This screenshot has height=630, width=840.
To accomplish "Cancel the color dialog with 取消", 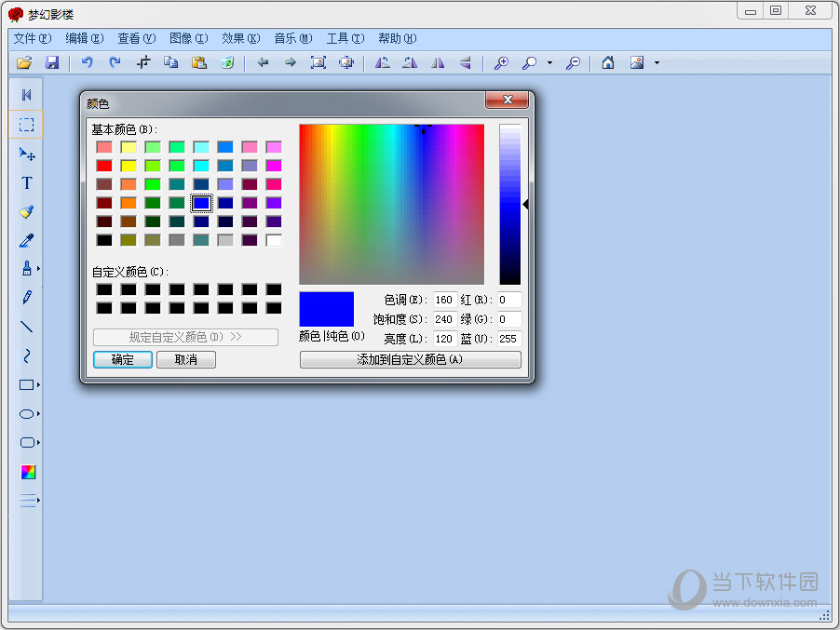I will pos(186,359).
